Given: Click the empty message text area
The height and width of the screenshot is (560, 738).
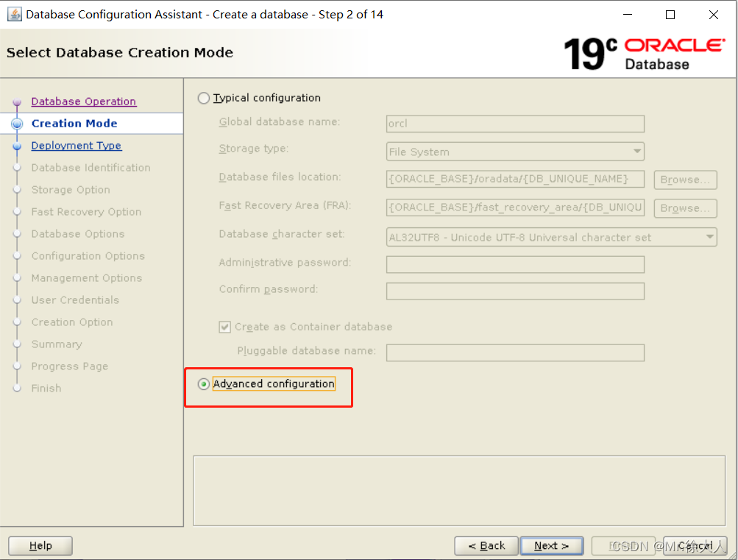Looking at the screenshot, I should click(x=459, y=490).
